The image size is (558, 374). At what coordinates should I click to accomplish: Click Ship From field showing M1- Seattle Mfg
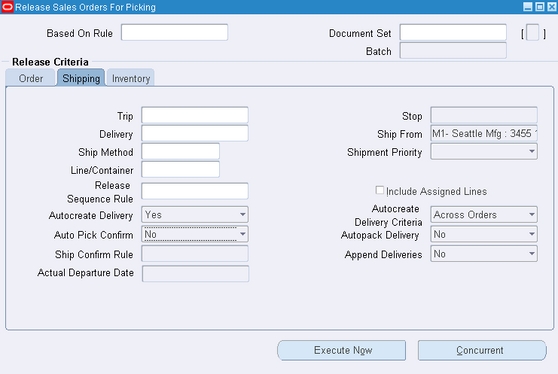(484, 133)
